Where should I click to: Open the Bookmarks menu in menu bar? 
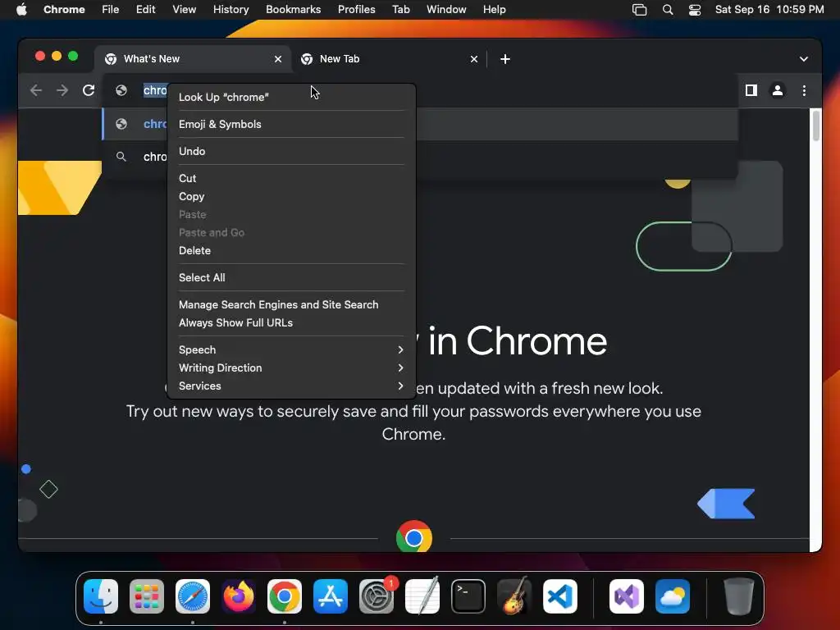294,10
